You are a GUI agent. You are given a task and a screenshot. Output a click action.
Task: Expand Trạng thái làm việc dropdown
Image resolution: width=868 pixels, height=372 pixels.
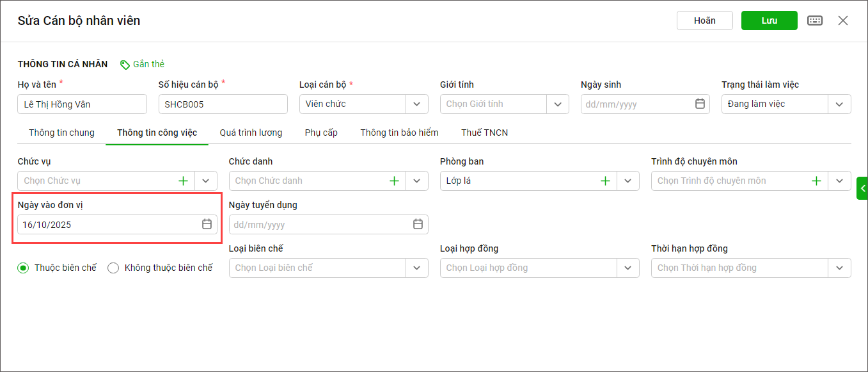(839, 104)
